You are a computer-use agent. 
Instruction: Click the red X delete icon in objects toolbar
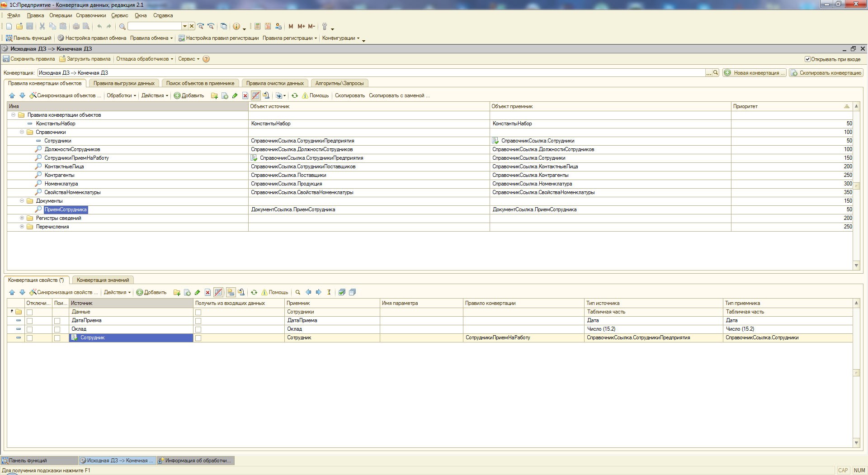coord(245,95)
